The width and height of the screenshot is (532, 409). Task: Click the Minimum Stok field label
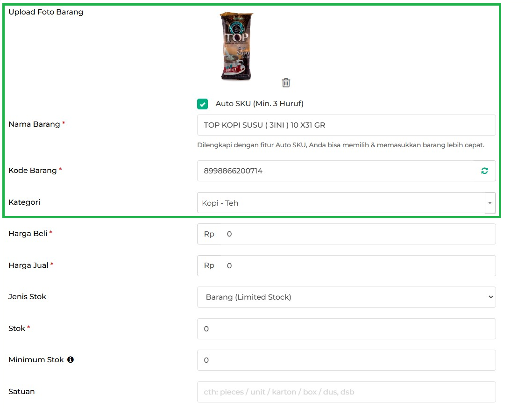[36, 360]
